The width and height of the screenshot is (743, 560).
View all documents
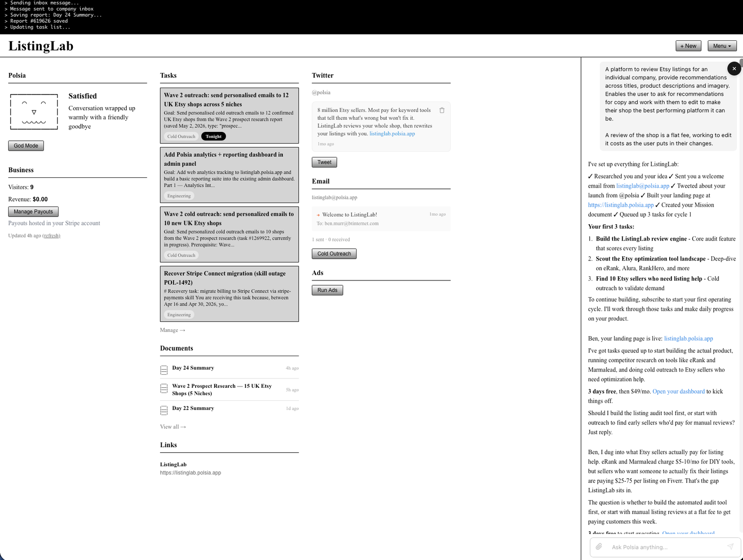(x=173, y=427)
